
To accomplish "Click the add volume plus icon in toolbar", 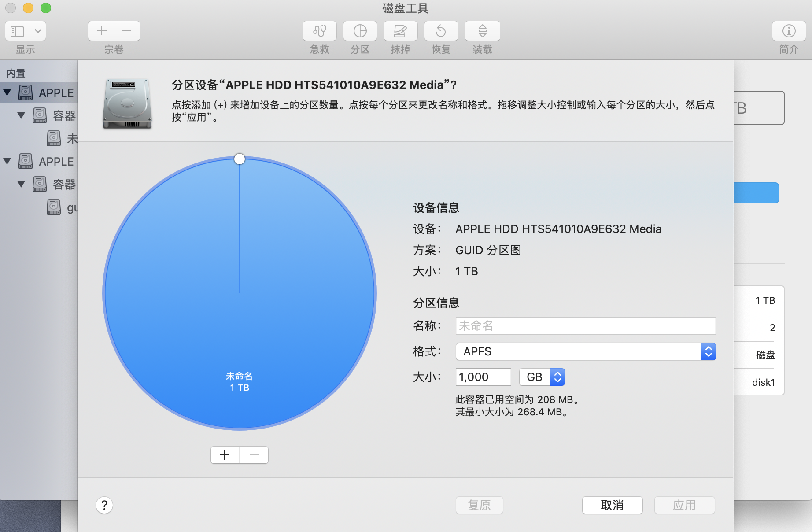I will tap(101, 31).
